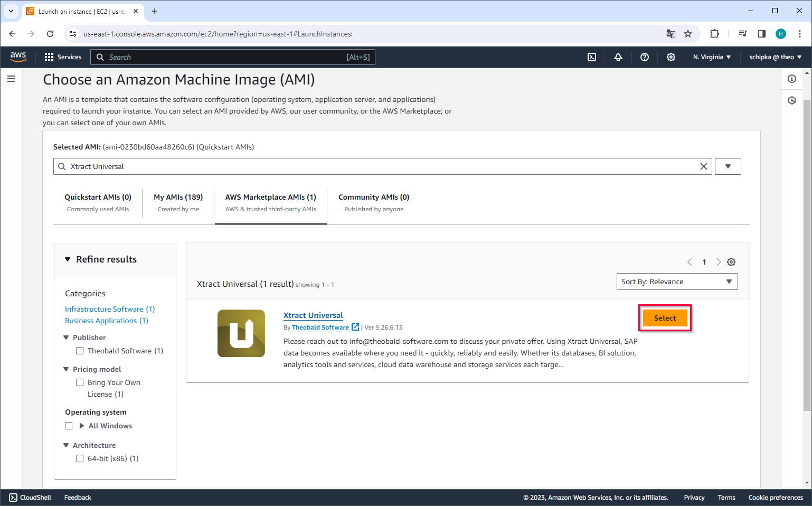812x506 pixels.
Task: Open results preferences gear icon
Action: [731, 262]
